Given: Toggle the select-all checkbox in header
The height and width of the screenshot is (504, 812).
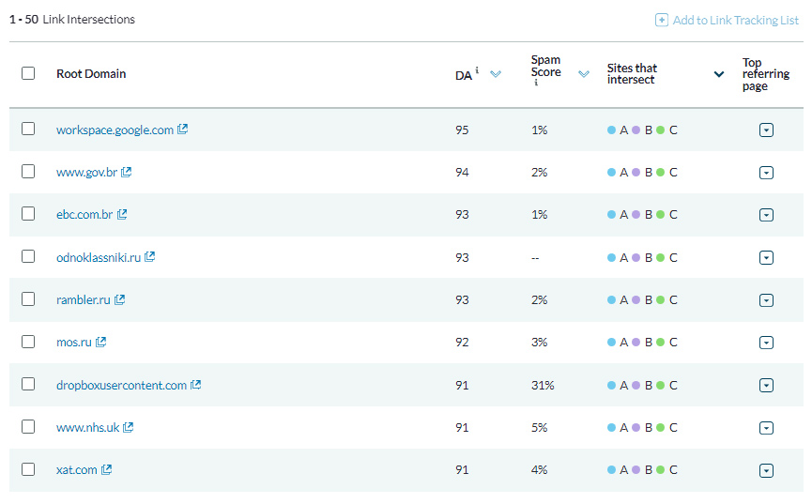Looking at the screenshot, I should 28,73.
